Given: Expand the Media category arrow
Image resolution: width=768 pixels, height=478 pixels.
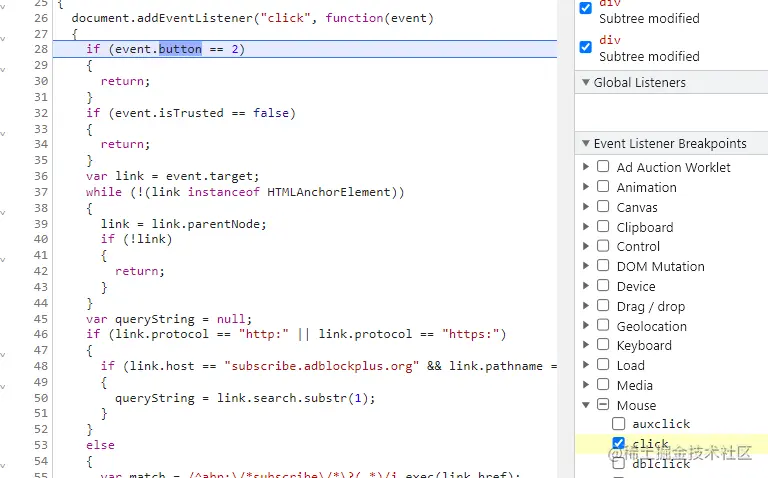Looking at the screenshot, I should (x=586, y=384).
